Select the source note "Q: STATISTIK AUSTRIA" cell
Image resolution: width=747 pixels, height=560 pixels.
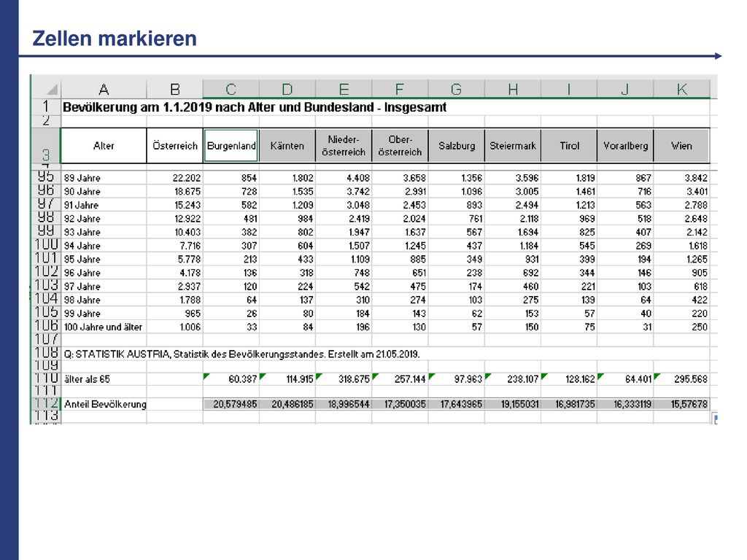pyautogui.click(x=241, y=354)
